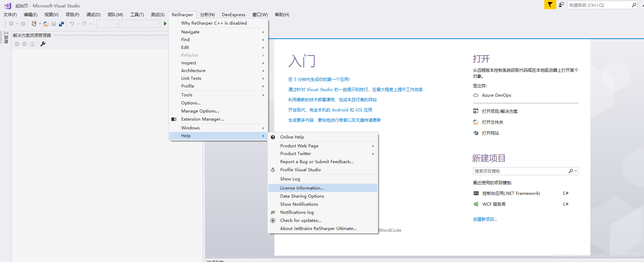Click the feedback icon beside Quick Launch
The width and height of the screenshot is (644, 262).
[561, 5]
